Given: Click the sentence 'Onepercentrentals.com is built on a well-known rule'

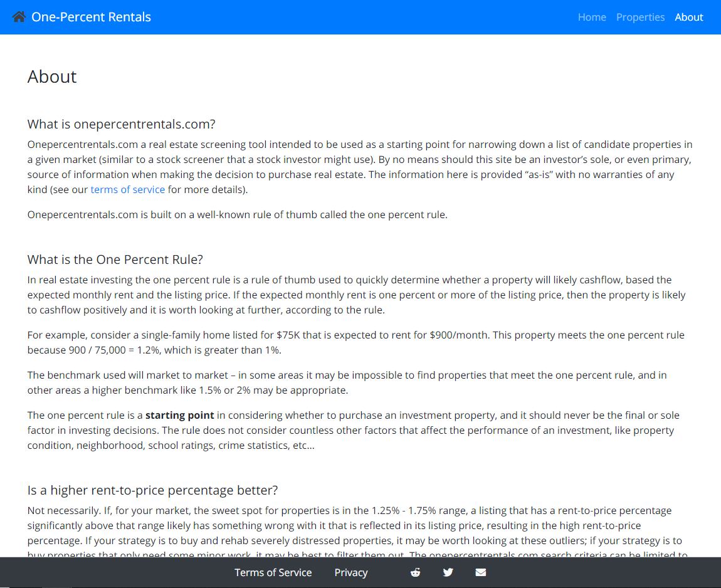Looking at the screenshot, I should [237, 214].
